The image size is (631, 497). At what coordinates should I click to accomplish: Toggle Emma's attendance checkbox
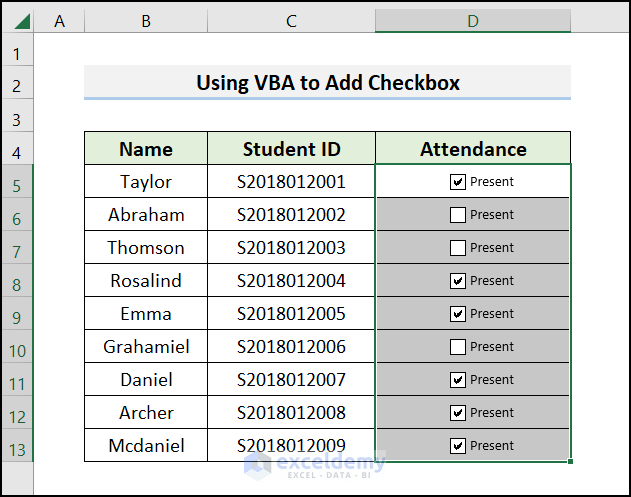(458, 314)
